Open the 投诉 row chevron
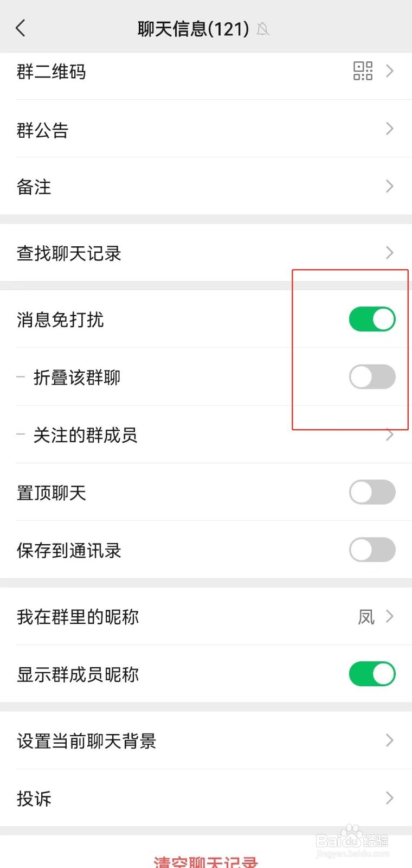412x868 pixels. (389, 797)
